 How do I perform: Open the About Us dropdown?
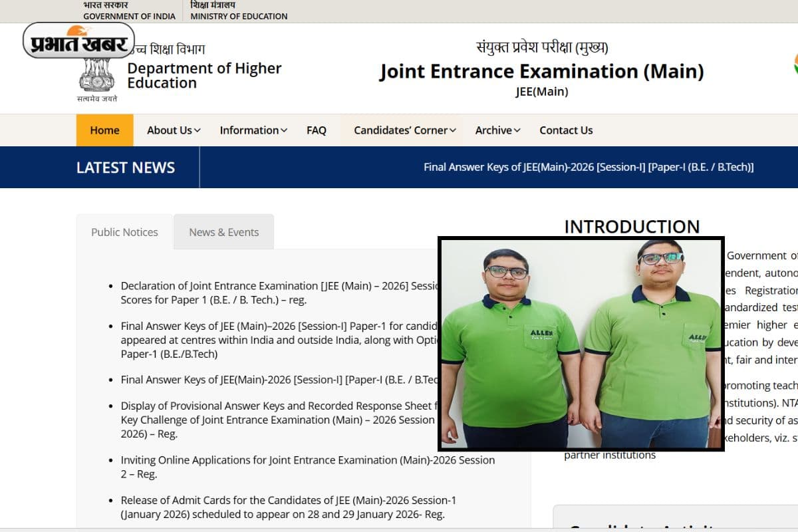(x=173, y=130)
